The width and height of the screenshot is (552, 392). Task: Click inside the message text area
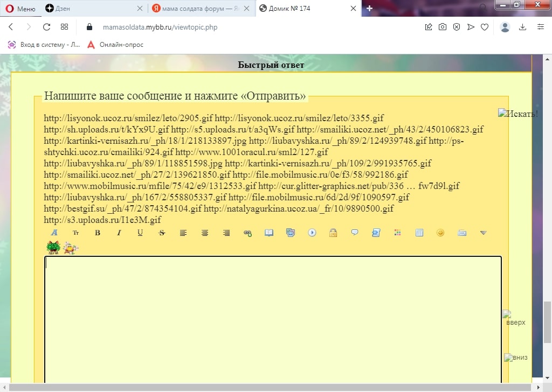272,318
